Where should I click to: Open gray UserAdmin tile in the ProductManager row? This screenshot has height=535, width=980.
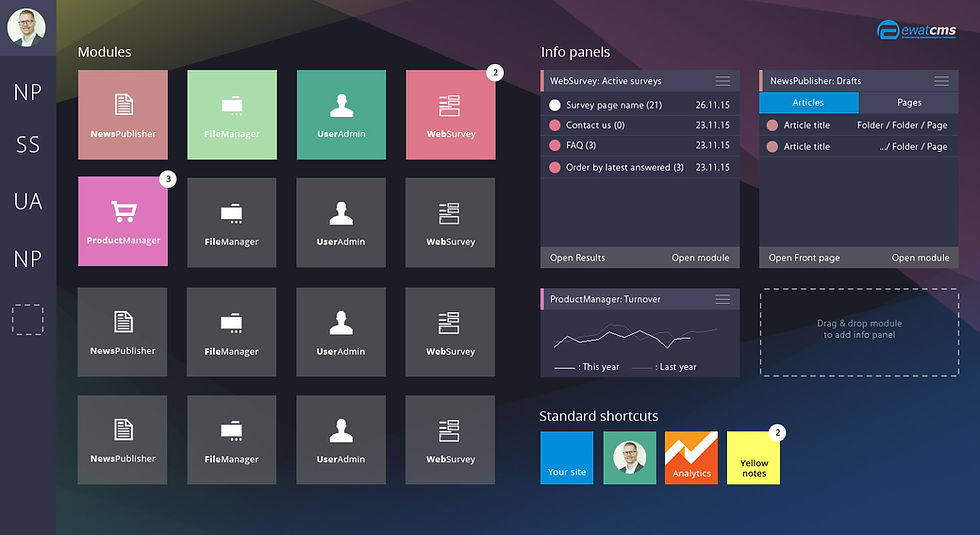341,222
